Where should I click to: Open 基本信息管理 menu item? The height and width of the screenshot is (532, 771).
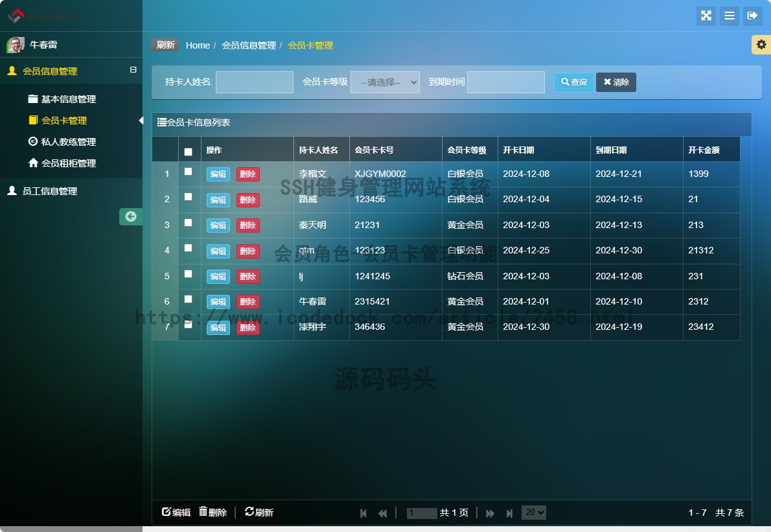pos(62,99)
